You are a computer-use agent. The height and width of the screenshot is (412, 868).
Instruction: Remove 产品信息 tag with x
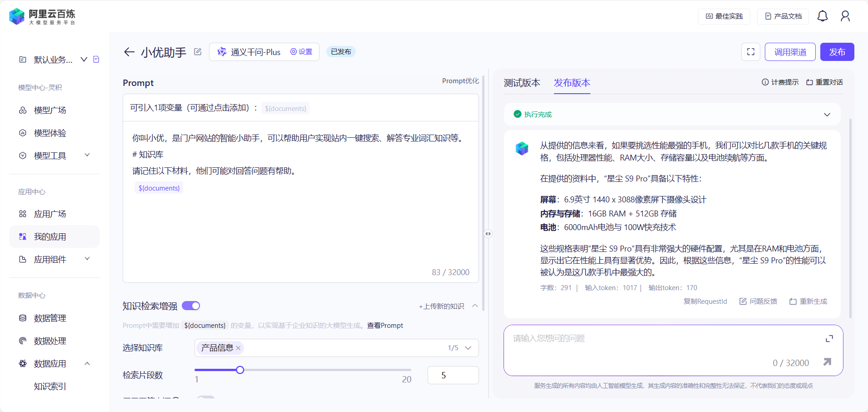[x=238, y=348]
